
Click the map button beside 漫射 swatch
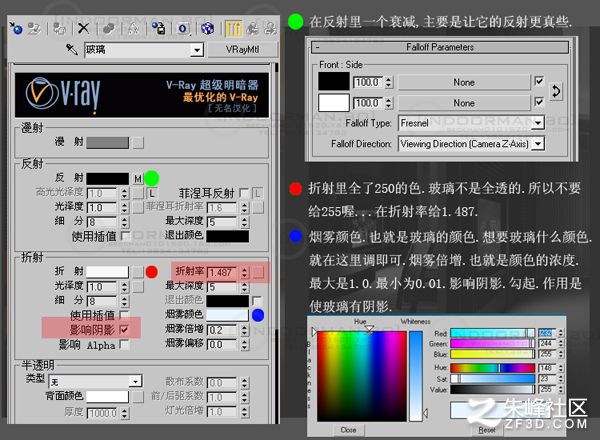click(138, 143)
